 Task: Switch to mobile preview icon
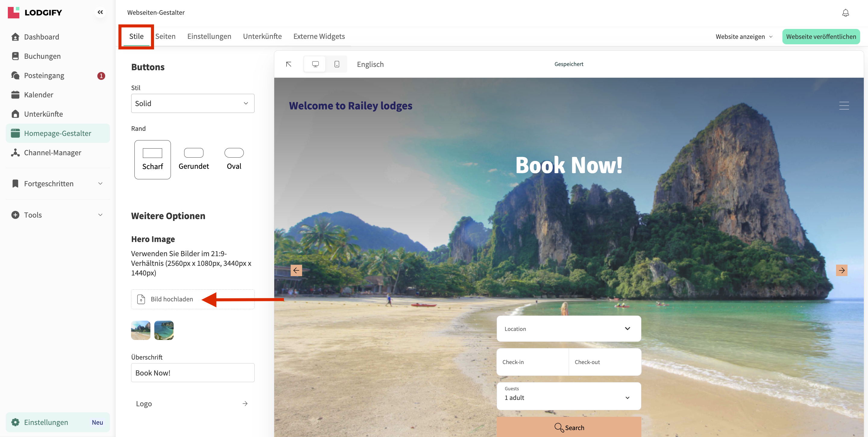point(337,64)
